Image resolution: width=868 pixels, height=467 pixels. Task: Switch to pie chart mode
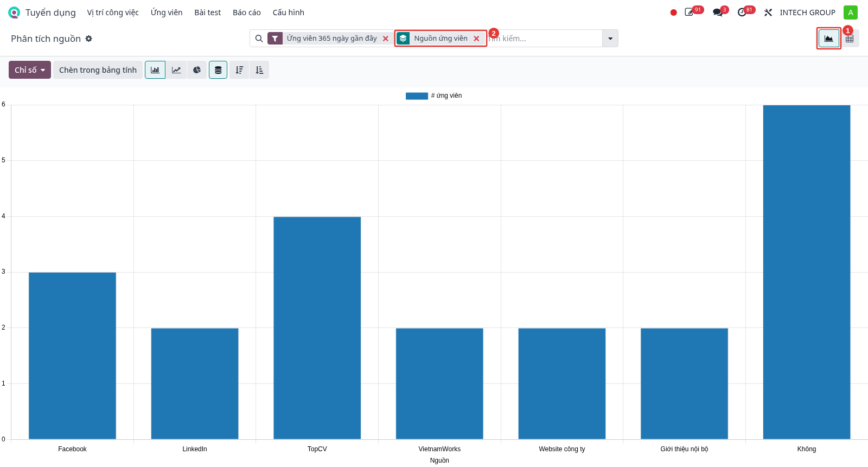pyautogui.click(x=197, y=70)
